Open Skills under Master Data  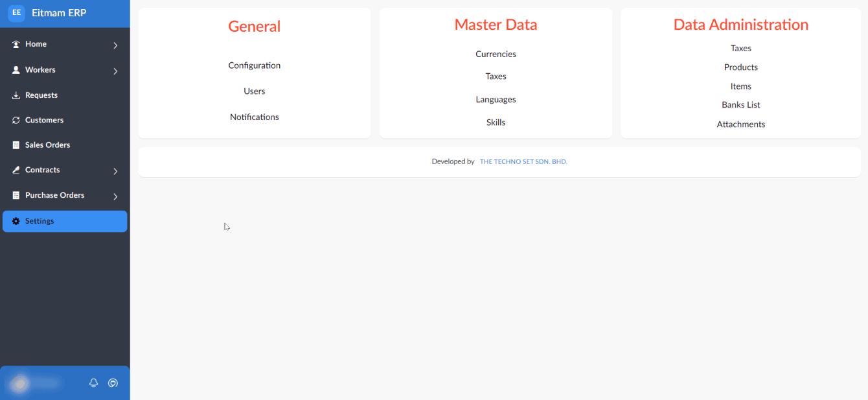pos(496,123)
